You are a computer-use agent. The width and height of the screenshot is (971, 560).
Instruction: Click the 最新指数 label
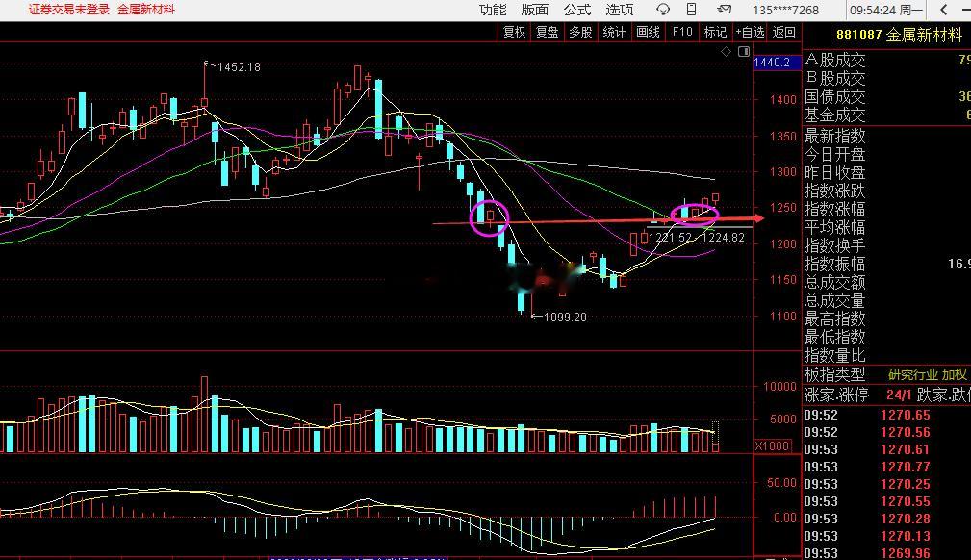[x=834, y=136]
